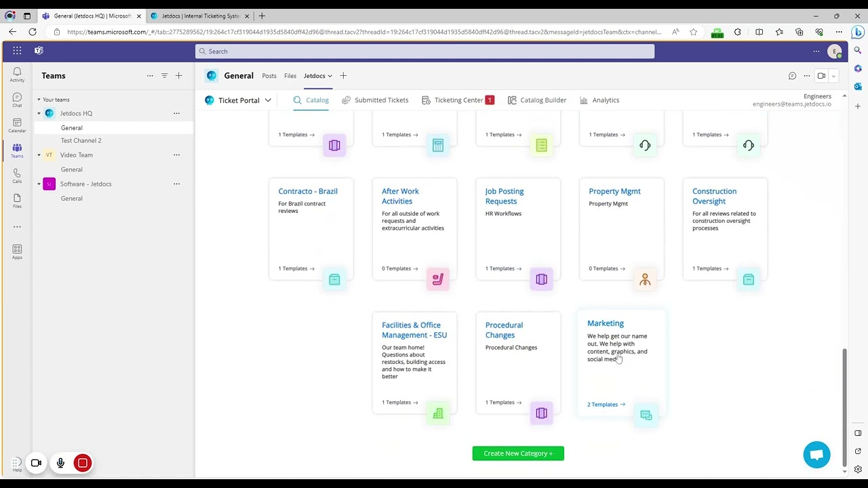The height and width of the screenshot is (488, 868).
Task: Collapse the Your teams section
Action: tap(39, 100)
